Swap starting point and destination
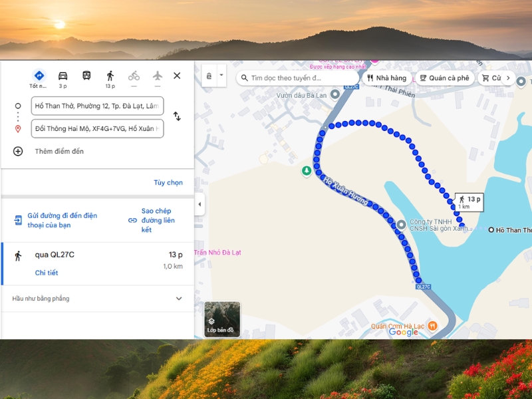The image size is (532, 399). (177, 116)
